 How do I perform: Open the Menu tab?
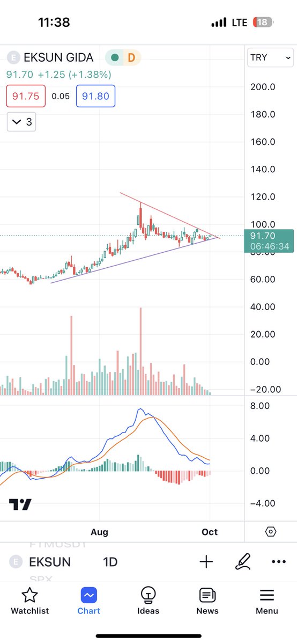[267, 601]
